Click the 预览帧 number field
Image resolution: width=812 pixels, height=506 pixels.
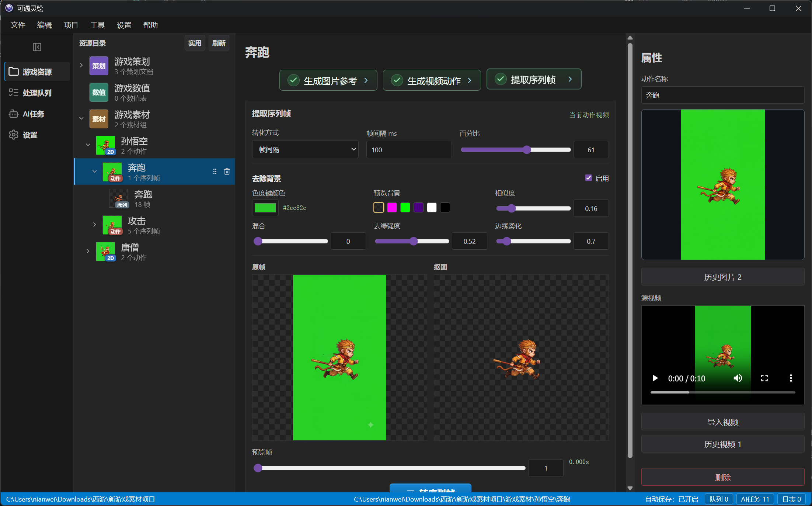[x=546, y=468]
